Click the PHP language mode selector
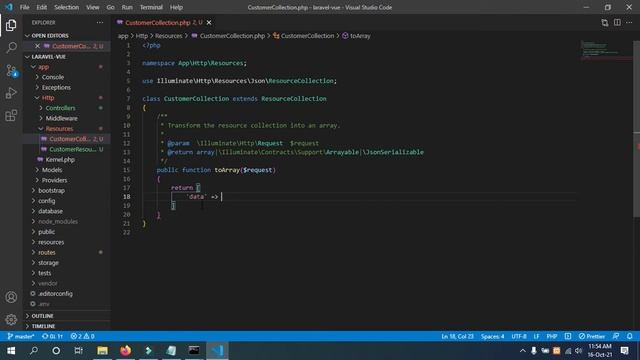The image size is (640, 360). (x=552, y=336)
